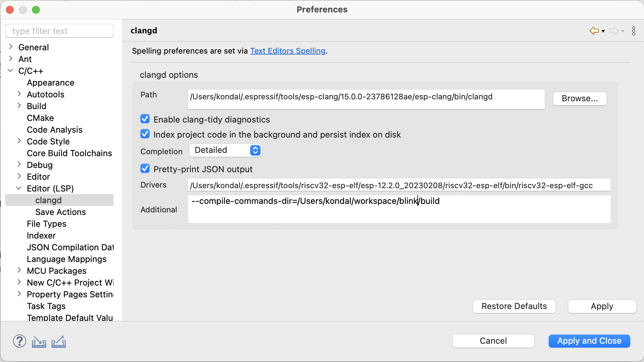The width and height of the screenshot is (644, 362).
Task: Click the export preferences icon
Action: (x=59, y=342)
